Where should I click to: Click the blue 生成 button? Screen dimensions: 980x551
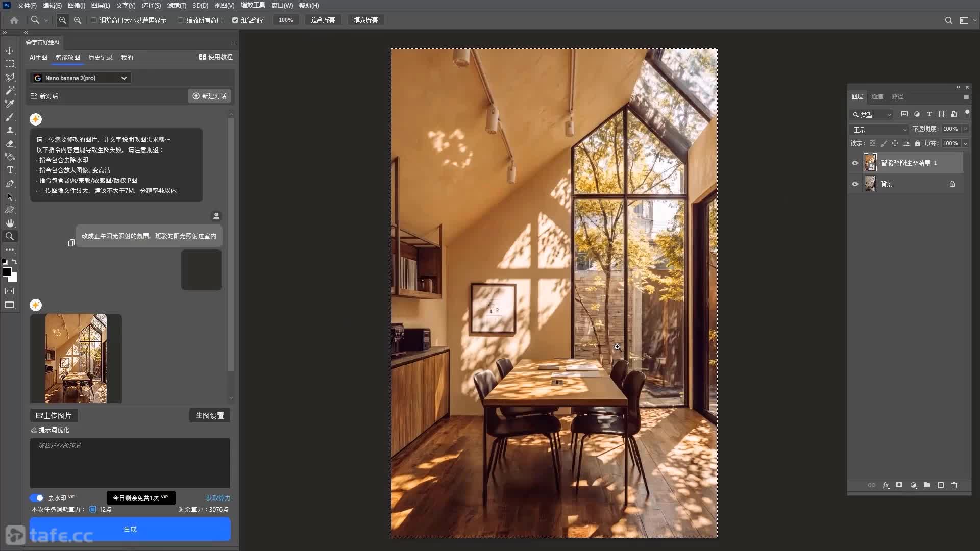[x=130, y=529]
